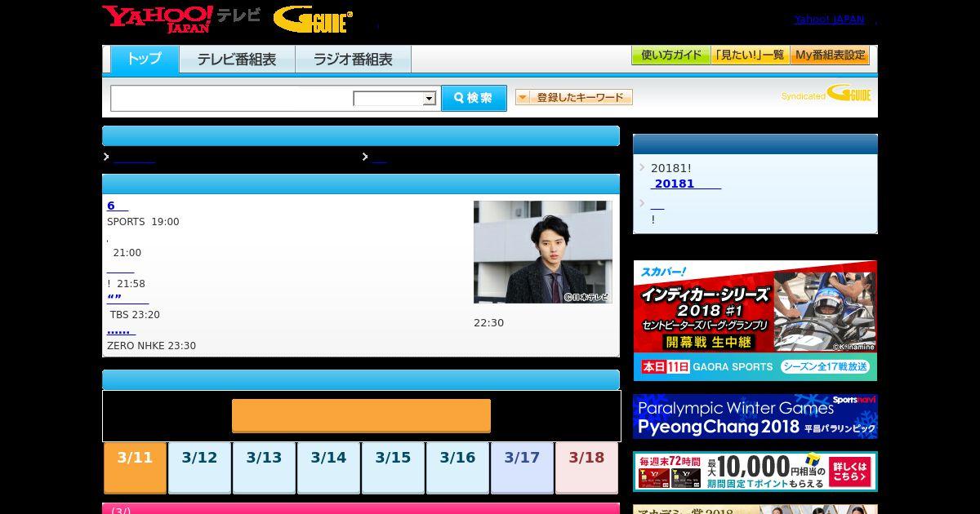The width and height of the screenshot is (980, 514).
Task: Open the 使い方ガイド button
Action: pos(670,55)
